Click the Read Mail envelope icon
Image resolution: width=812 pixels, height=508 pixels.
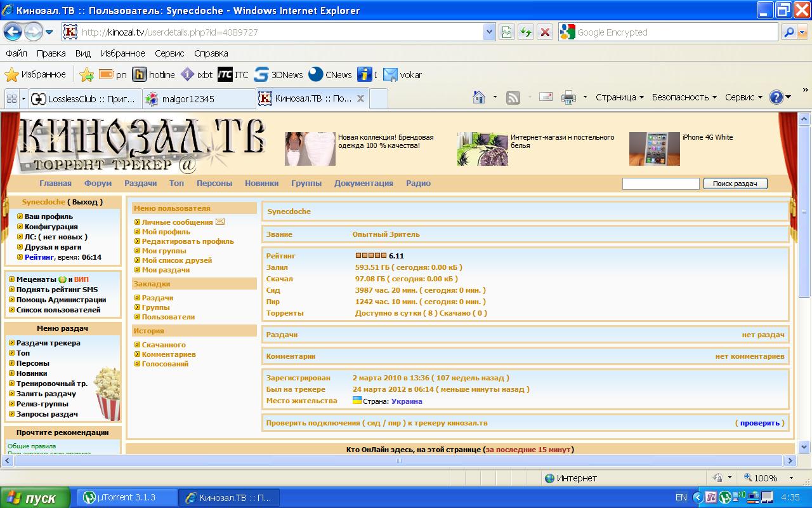coord(546,97)
